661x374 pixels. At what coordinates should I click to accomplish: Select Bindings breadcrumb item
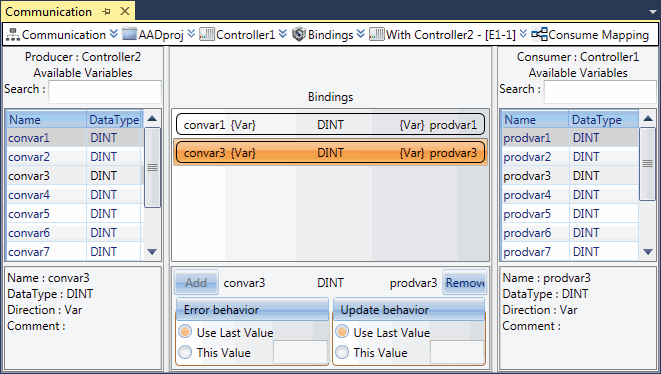pyautogui.click(x=330, y=35)
